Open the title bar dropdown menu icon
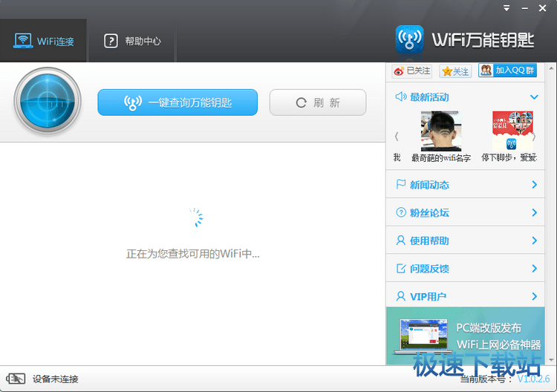Viewport: 557px width, 392px height. click(506, 7)
